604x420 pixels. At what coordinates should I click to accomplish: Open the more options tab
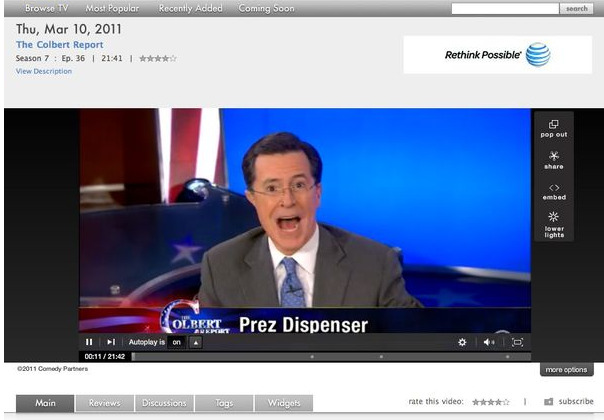click(566, 370)
